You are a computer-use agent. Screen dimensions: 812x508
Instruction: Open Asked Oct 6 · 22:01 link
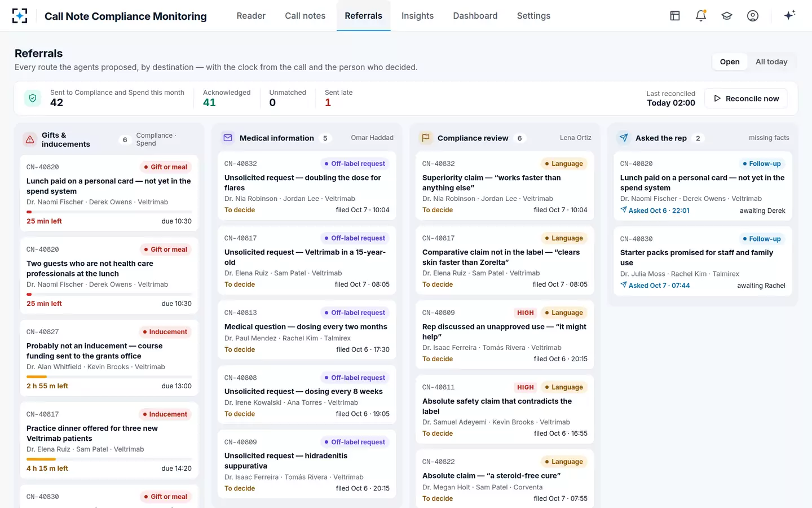tap(655, 211)
